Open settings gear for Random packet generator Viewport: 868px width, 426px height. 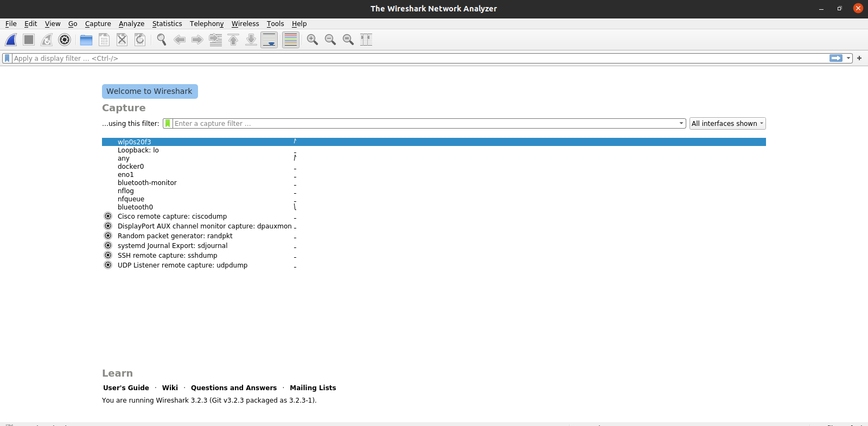[x=108, y=236]
